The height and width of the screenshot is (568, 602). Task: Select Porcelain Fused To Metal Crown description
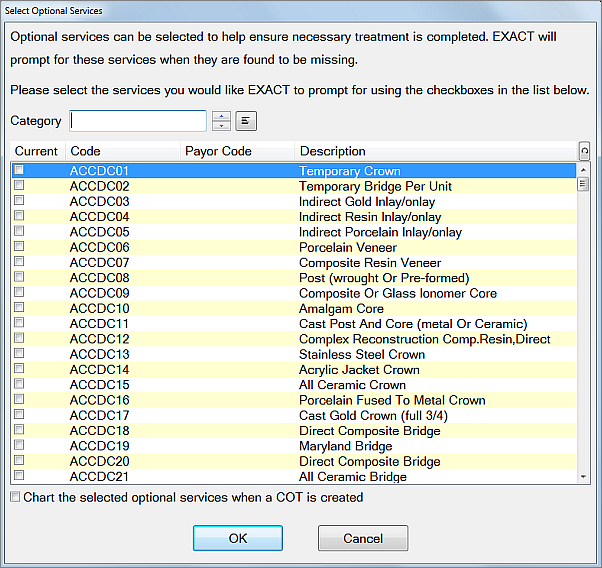coord(392,400)
